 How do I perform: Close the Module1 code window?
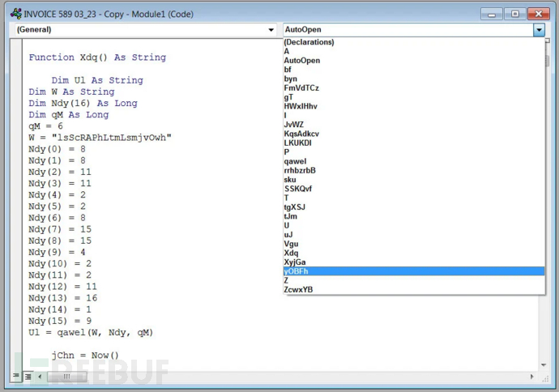point(537,14)
